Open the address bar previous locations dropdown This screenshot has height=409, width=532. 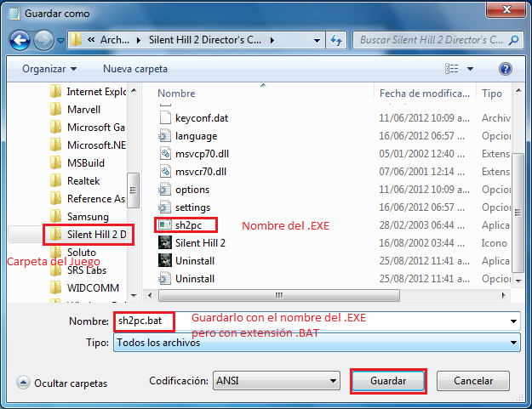click(x=317, y=41)
